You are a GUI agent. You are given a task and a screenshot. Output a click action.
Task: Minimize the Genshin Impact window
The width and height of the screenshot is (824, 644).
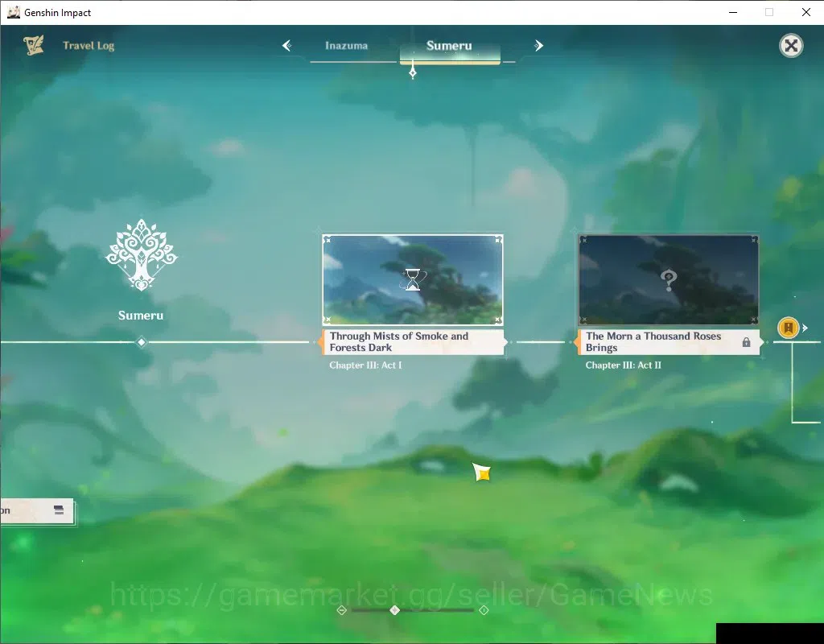click(733, 12)
